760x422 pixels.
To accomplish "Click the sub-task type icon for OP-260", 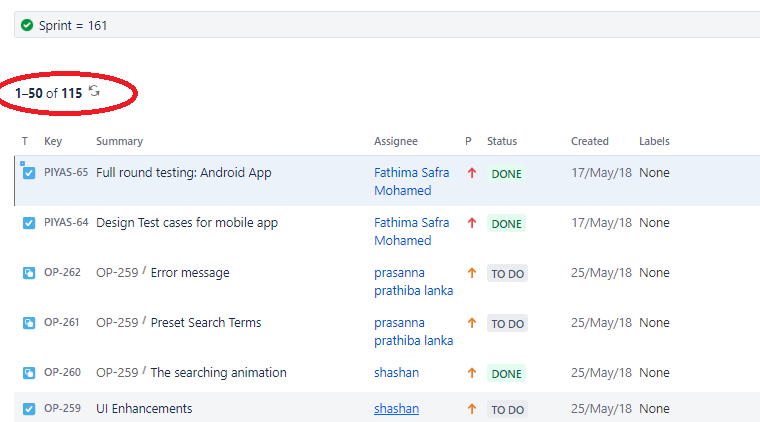I will click(29, 373).
